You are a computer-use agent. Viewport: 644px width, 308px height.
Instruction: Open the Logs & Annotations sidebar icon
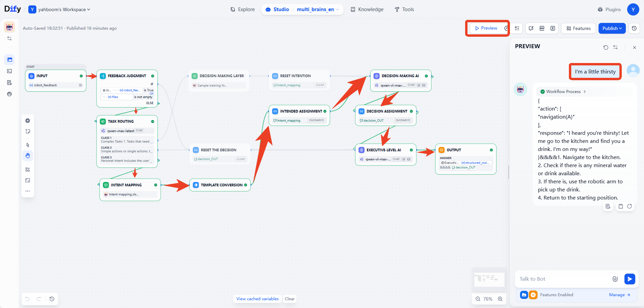(9, 83)
